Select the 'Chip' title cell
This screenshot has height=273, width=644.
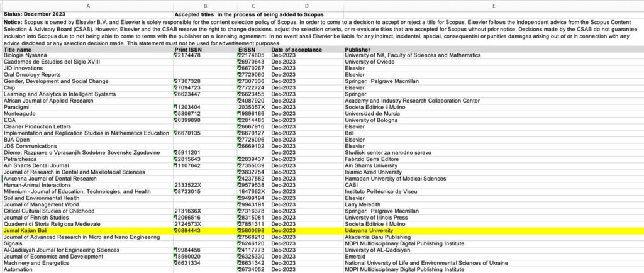pos(88,88)
